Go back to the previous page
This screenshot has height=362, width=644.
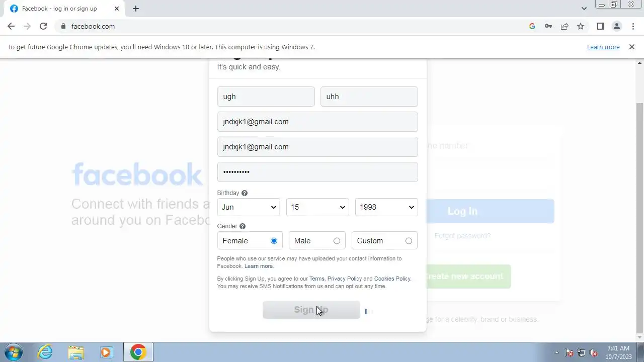pos(11,26)
